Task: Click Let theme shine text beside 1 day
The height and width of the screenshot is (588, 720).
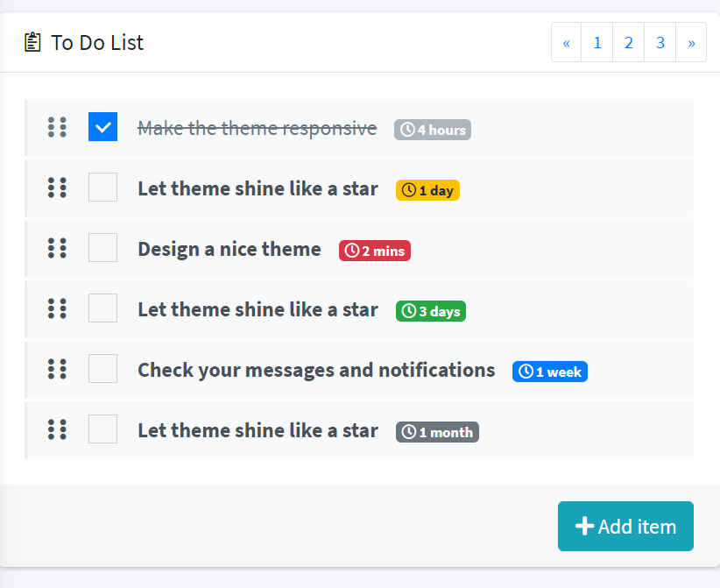Action: tap(258, 188)
